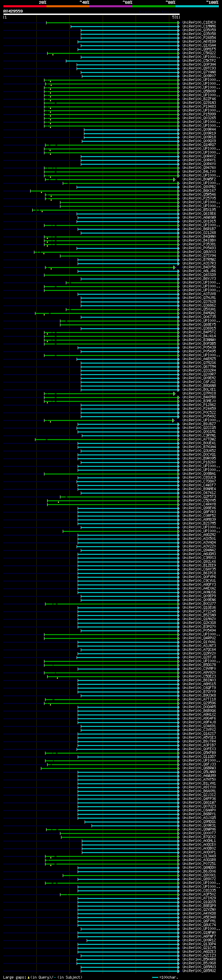The width and height of the screenshot is (222, 980).
Task: Open the UniRef100_Q37628 hit label
Action: 199,301
